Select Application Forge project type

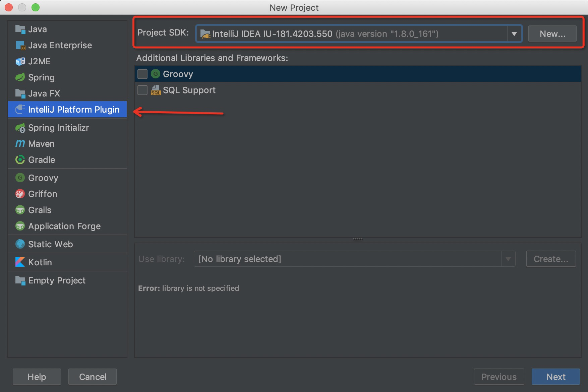tap(67, 226)
